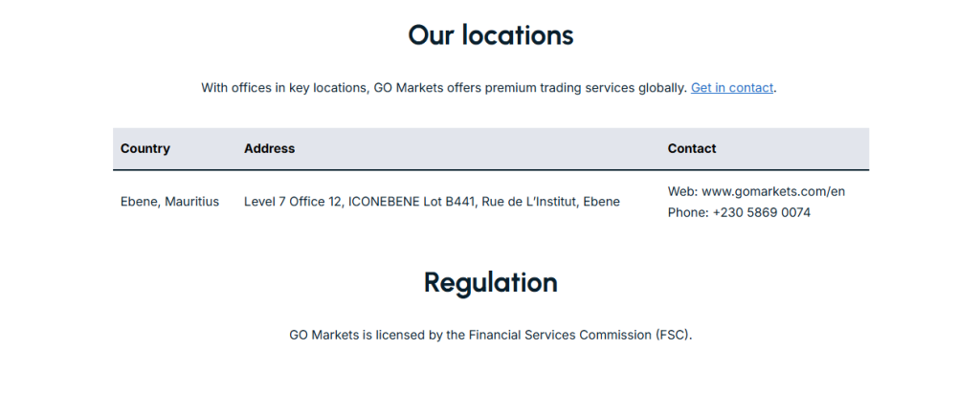Open the www.gomarkets.com/en web address
The height and width of the screenshot is (393, 980).
click(x=773, y=191)
